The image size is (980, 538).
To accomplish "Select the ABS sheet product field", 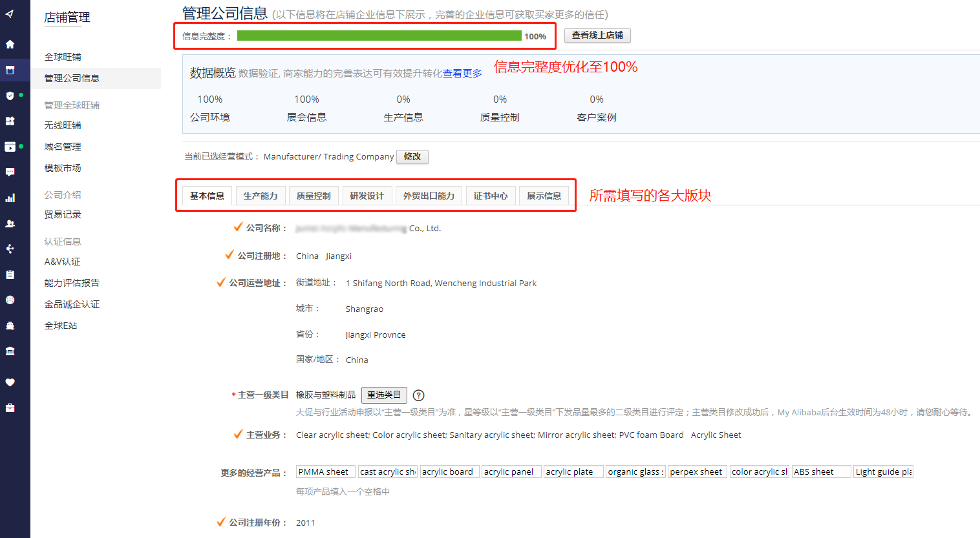I will coord(821,472).
